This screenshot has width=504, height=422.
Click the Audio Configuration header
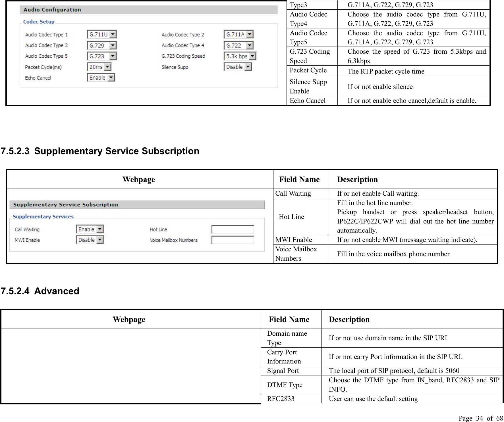click(148, 10)
